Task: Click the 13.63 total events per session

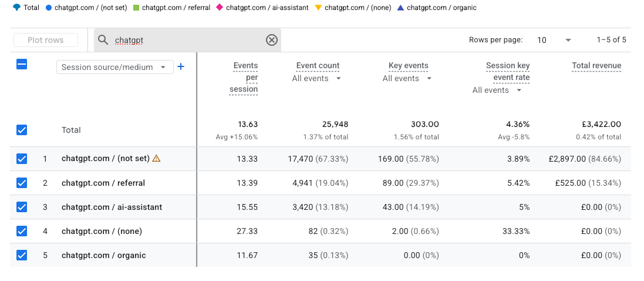Action: pyautogui.click(x=248, y=124)
